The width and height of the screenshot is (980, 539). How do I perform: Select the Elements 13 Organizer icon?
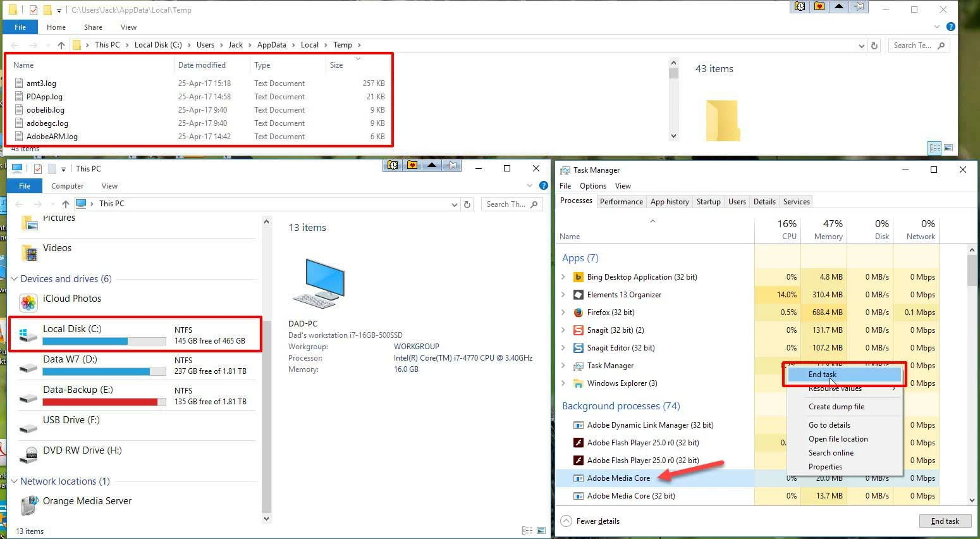(578, 295)
